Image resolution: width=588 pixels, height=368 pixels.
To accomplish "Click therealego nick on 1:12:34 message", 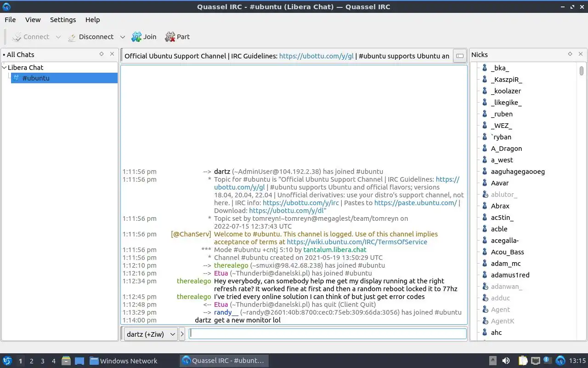I will [x=194, y=281].
